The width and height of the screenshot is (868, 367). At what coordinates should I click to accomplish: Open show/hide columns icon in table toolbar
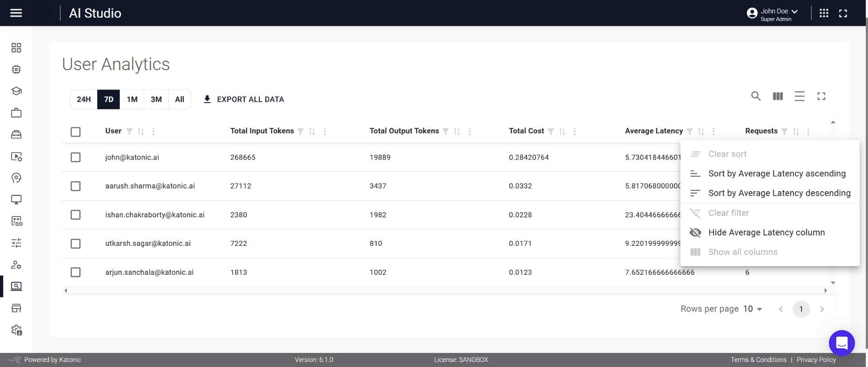778,96
